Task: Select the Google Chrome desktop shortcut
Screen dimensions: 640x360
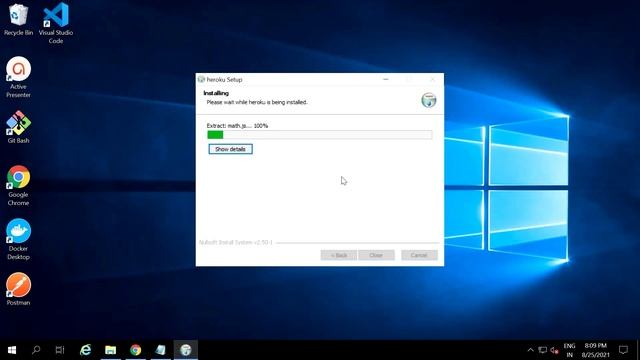Action: click(18, 185)
